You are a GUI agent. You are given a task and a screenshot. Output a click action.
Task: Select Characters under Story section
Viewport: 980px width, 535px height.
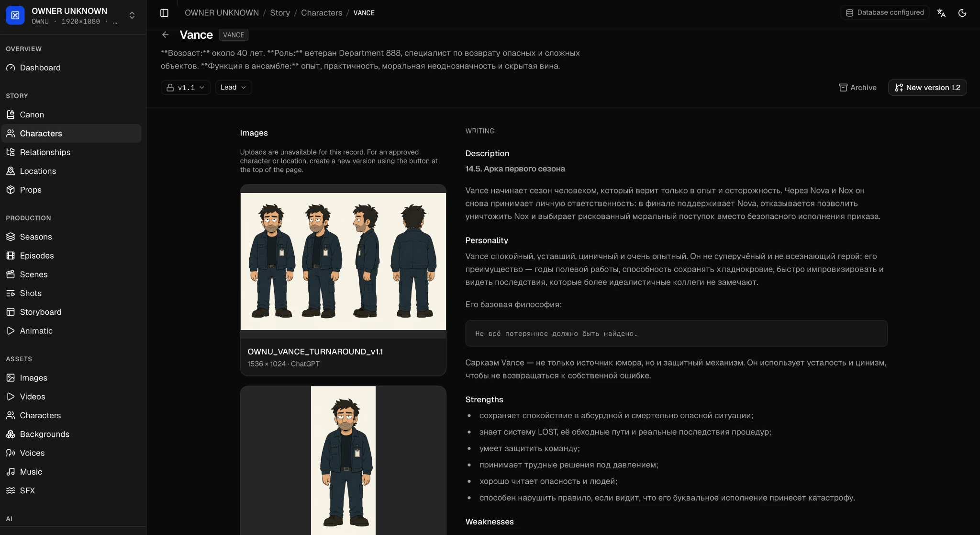[x=71, y=133]
